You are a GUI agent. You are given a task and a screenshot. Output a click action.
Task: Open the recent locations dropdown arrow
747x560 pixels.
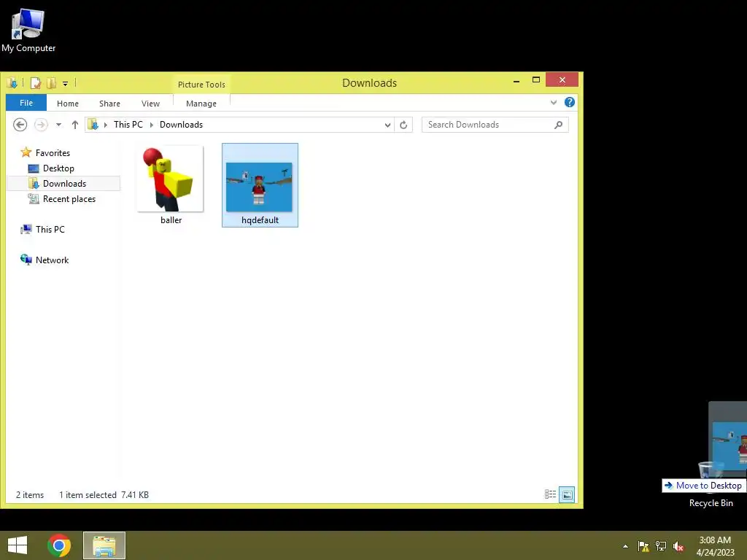pos(58,125)
